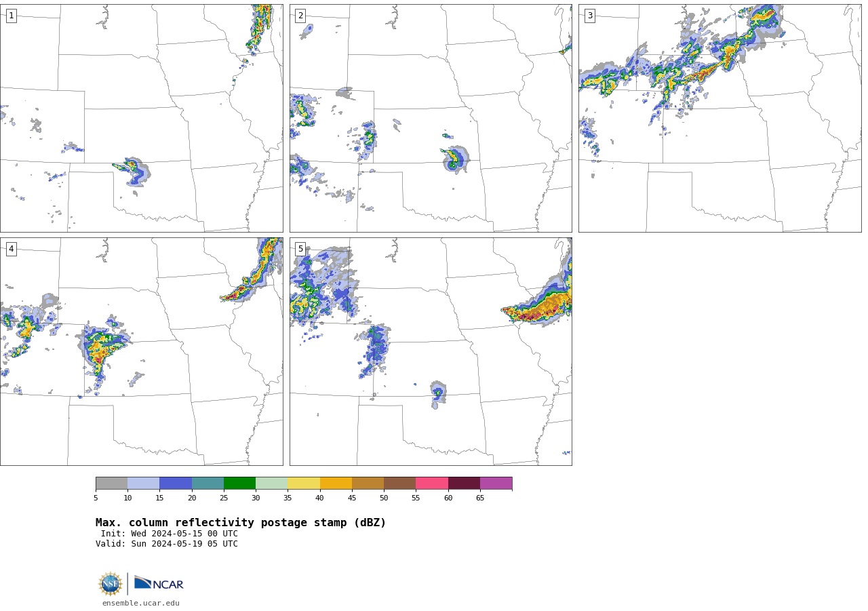The height and width of the screenshot is (611, 868).
Task: Click the brown 50-55 dBZ swatch
Action: (400, 483)
